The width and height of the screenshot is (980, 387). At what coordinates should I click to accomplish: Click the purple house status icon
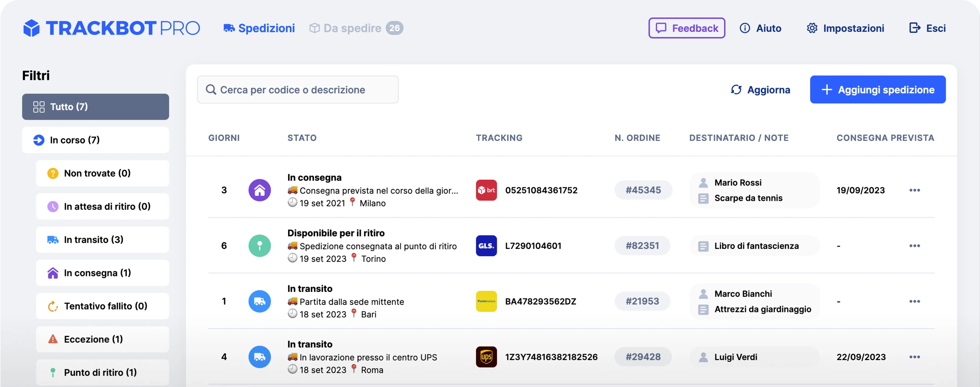coord(259,190)
